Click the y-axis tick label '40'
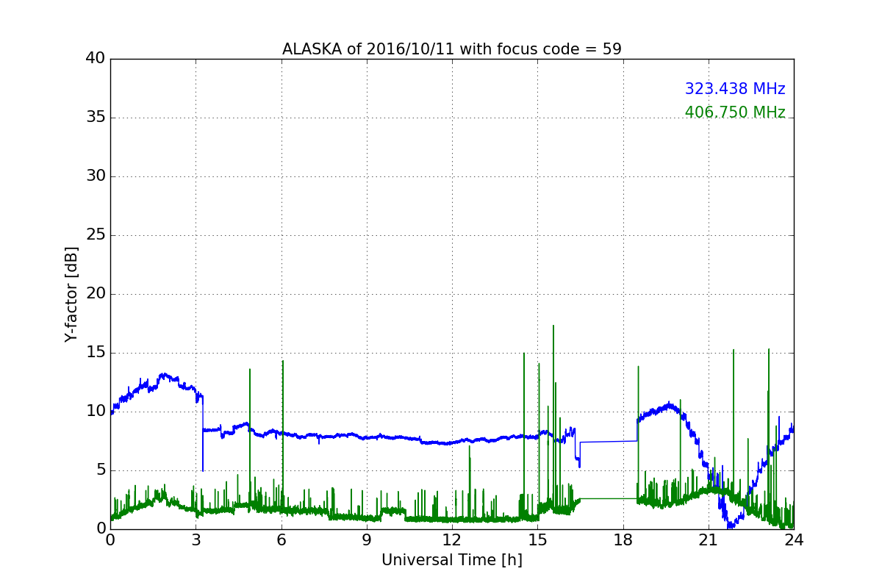The image size is (882, 588). point(96,59)
